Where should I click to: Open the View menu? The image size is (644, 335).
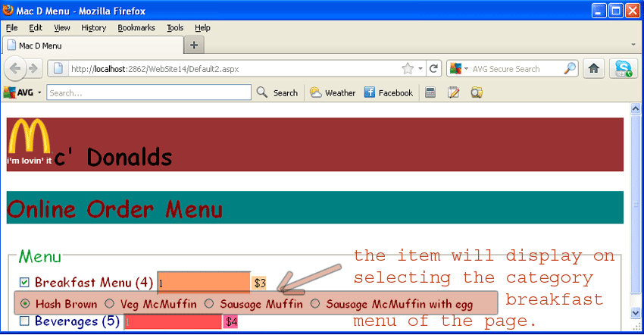[61, 27]
